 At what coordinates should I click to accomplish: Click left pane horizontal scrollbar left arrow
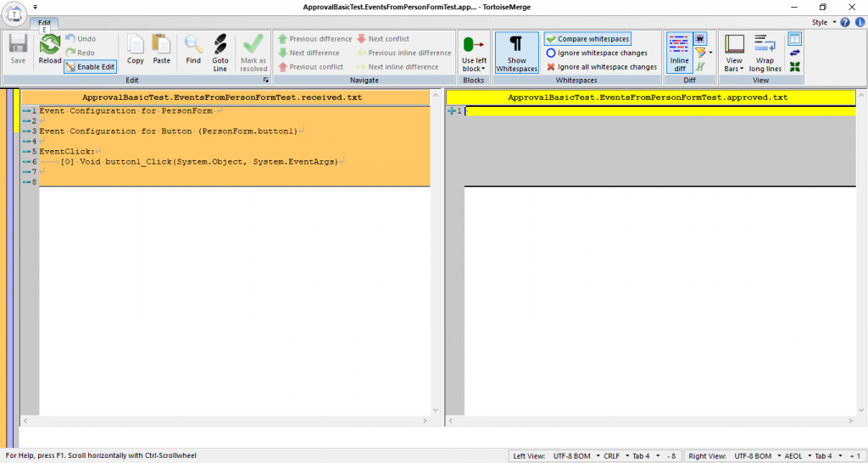point(25,421)
